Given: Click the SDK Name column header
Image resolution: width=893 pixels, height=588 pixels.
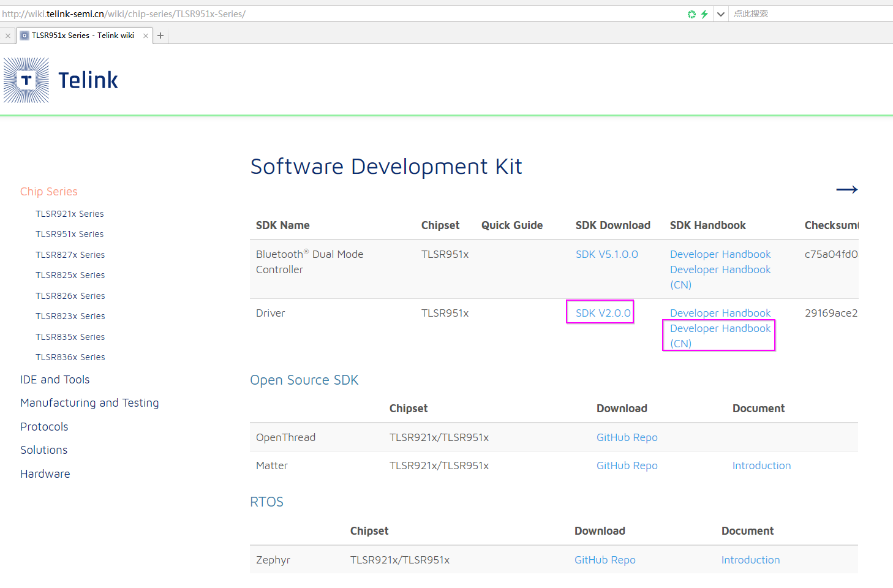Looking at the screenshot, I should click(283, 225).
